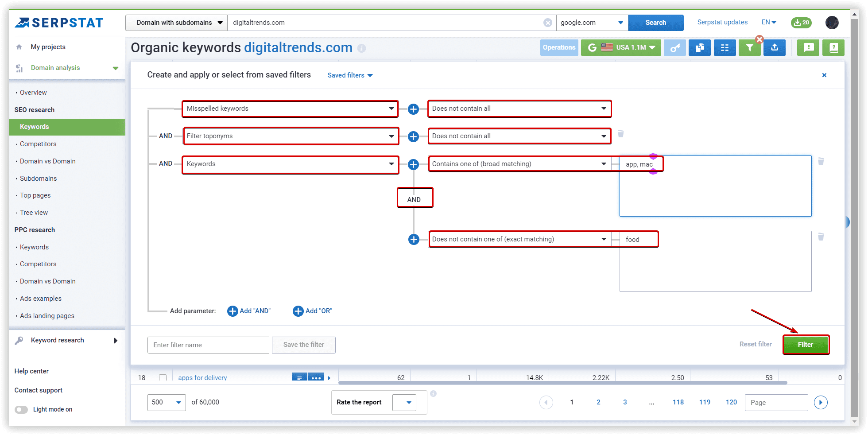The height and width of the screenshot is (435, 868).
Task: Tick checkbox for apps for delivery row
Action: tap(163, 378)
